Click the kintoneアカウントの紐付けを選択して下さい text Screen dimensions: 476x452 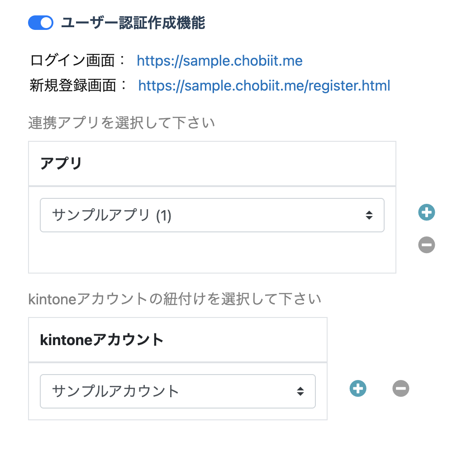click(175, 299)
